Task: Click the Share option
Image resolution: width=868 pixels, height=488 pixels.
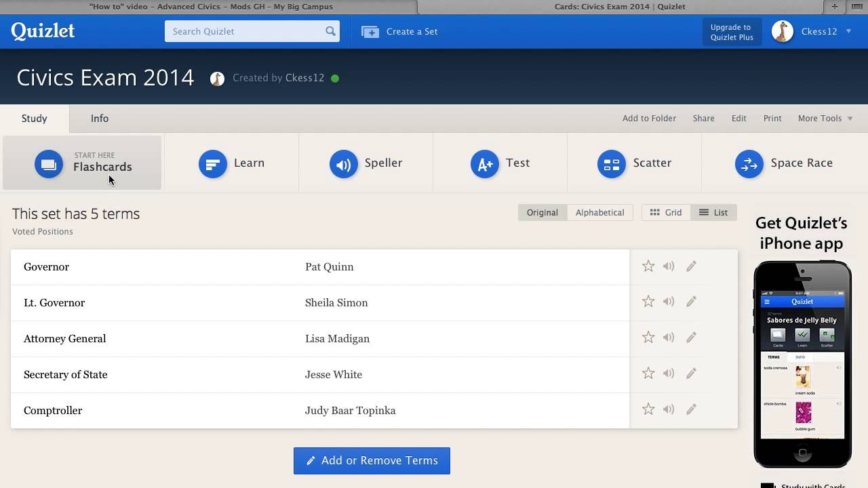Action: [x=703, y=118]
